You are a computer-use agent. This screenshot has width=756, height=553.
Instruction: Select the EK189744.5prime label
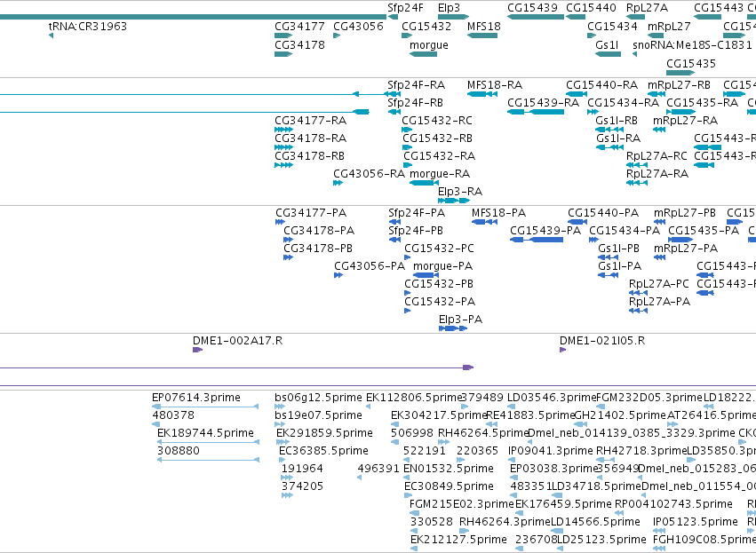(x=205, y=433)
